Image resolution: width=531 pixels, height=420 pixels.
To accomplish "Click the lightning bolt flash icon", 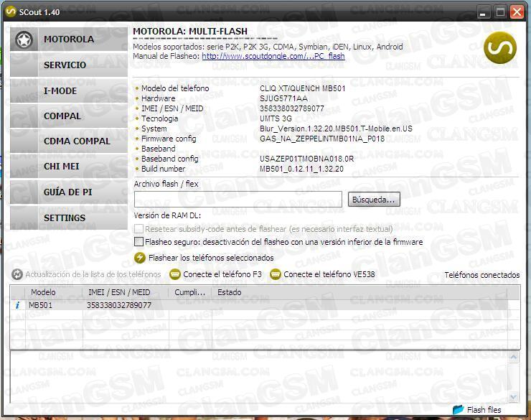I will click(x=139, y=258).
